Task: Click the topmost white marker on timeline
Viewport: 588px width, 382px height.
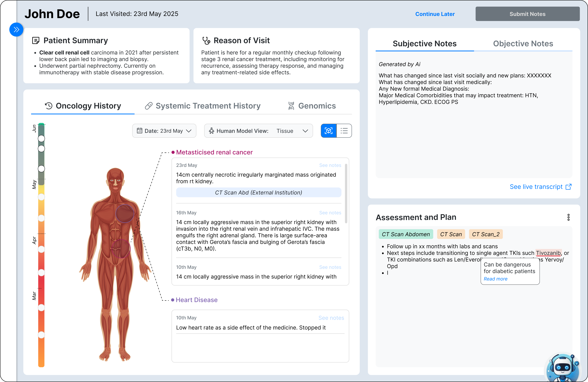Action: click(x=41, y=139)
